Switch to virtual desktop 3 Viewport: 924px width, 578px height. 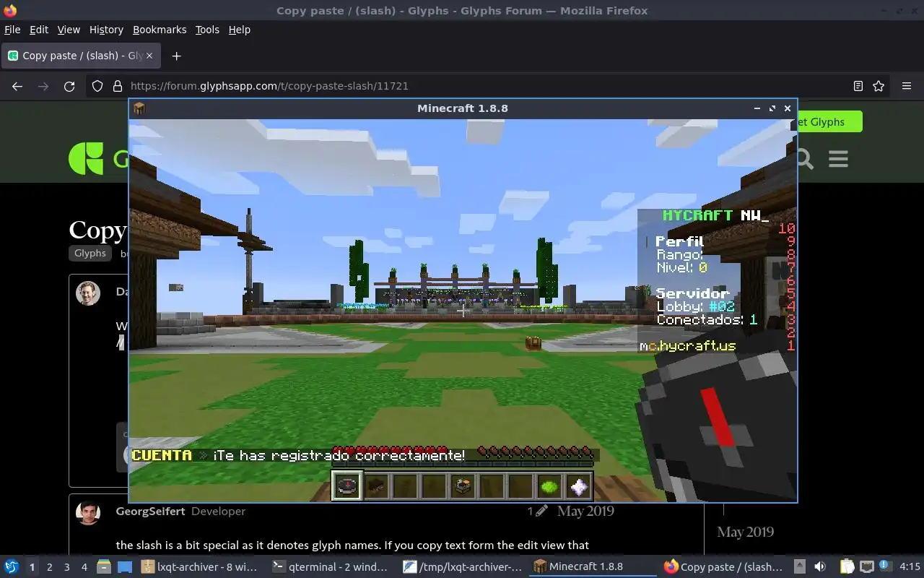tap(67, 567)
